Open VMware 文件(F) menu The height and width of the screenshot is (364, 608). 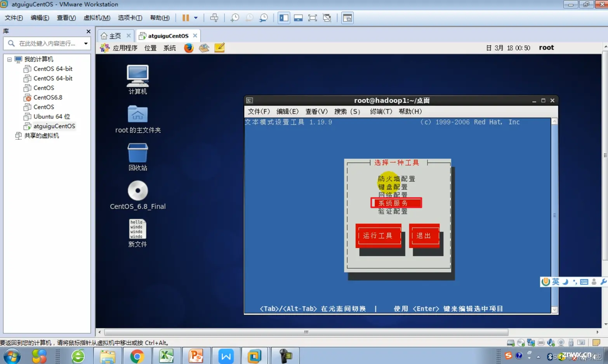(x=14, y=18)
